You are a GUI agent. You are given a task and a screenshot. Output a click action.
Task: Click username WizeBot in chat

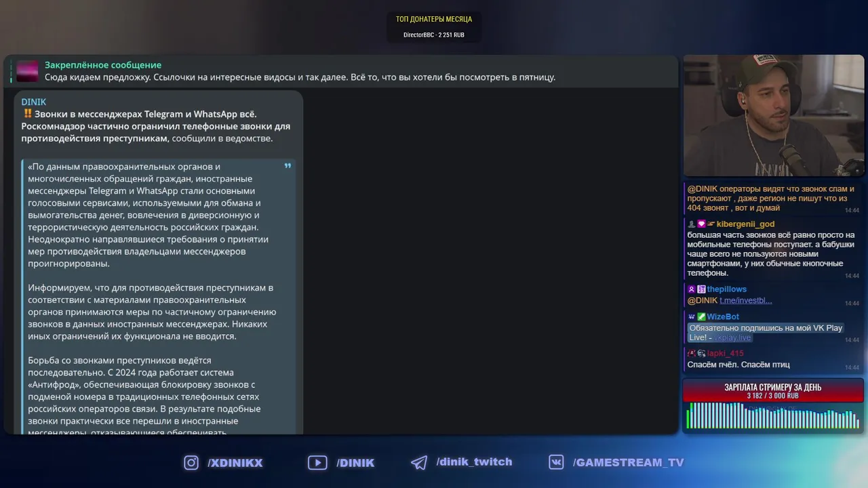tap(723, 317)
